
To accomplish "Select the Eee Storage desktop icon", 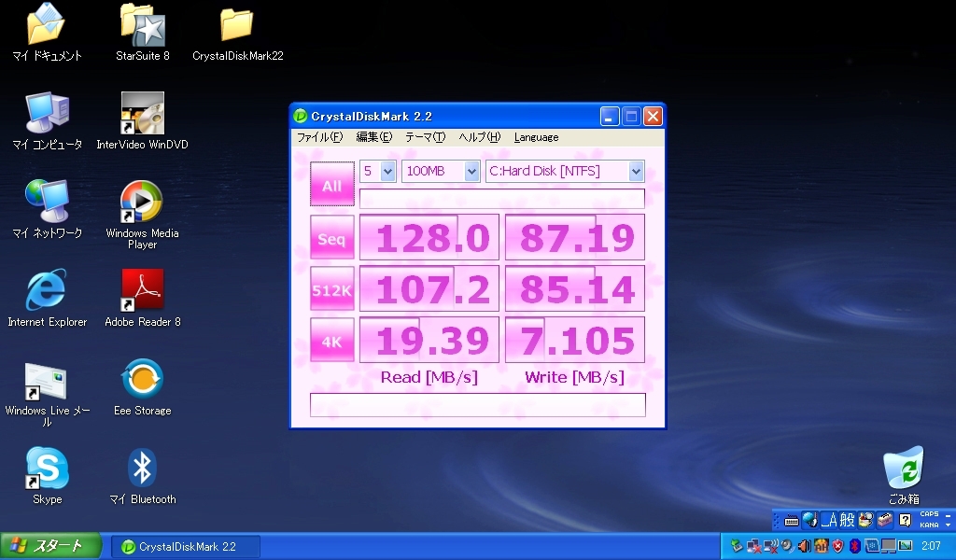I will click(x=142, y=381).
